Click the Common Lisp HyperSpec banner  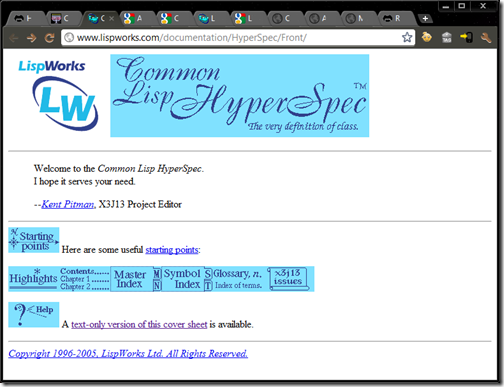coord(239,95)
